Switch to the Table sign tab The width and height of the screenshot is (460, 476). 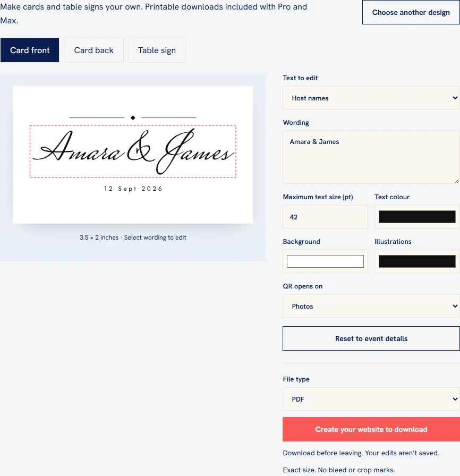click(157, 50)
